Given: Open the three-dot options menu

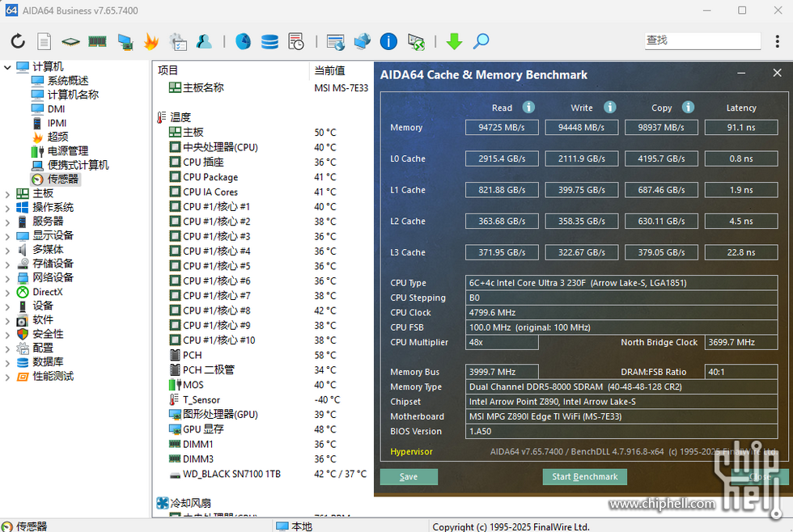Looking at the screenshot, I should pos(778,41).
